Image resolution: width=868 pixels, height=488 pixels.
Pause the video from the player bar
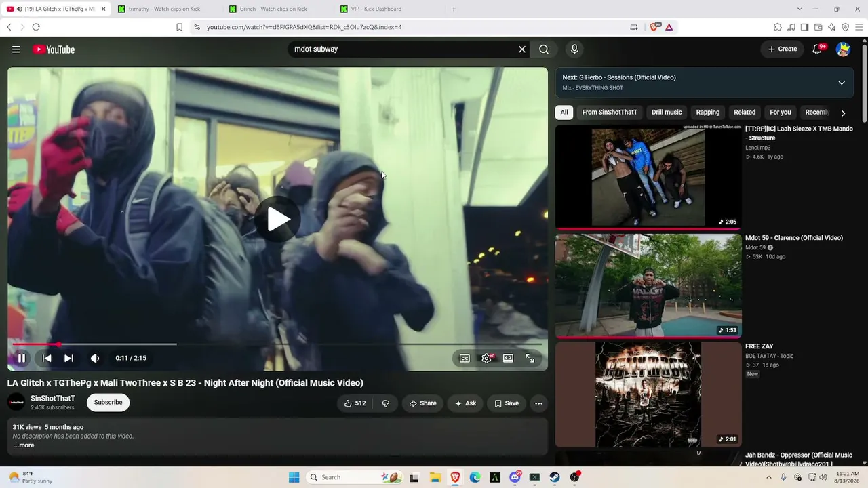point(21,359)
